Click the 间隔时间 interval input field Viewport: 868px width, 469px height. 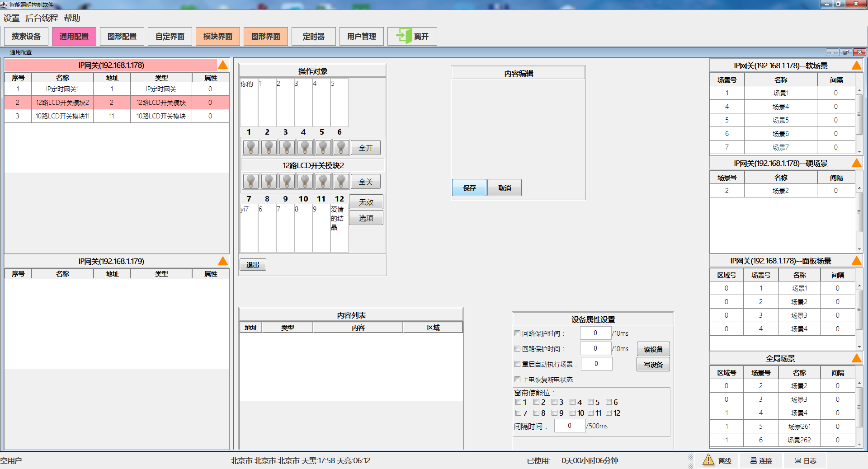point(570,426)
